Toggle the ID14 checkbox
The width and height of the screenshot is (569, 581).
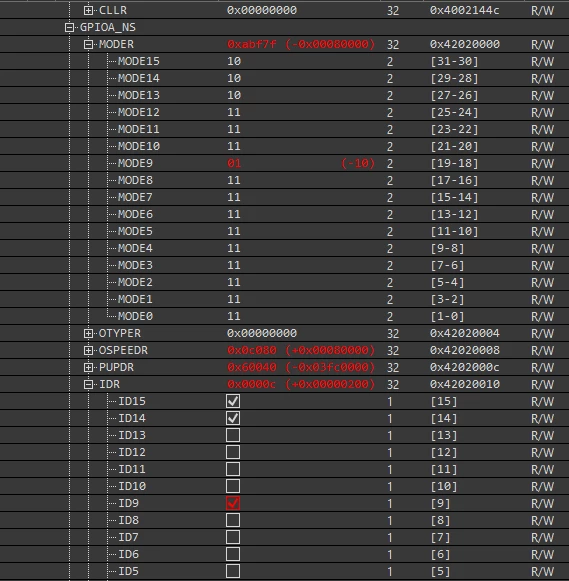(x=233, y=418)
